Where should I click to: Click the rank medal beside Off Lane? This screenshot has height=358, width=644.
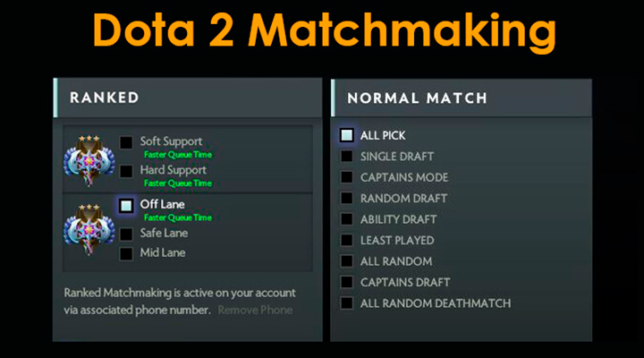pos(89,229)
